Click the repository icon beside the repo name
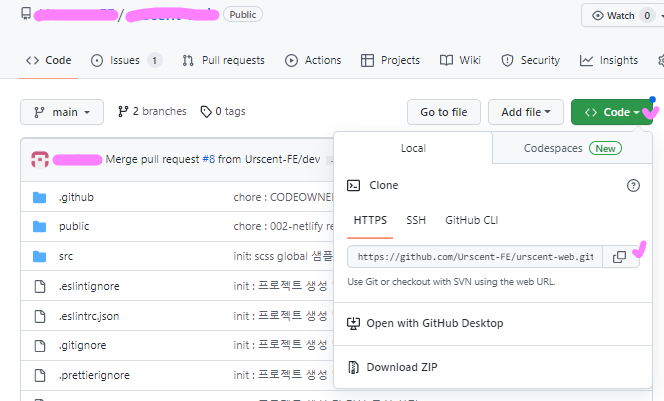 coord(26,14)
